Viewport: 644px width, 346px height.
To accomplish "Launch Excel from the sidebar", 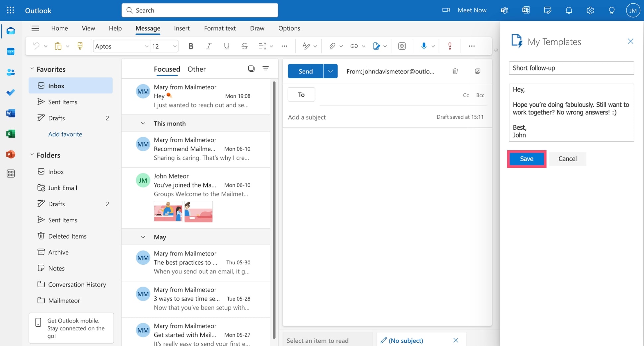I will point(11,134).
